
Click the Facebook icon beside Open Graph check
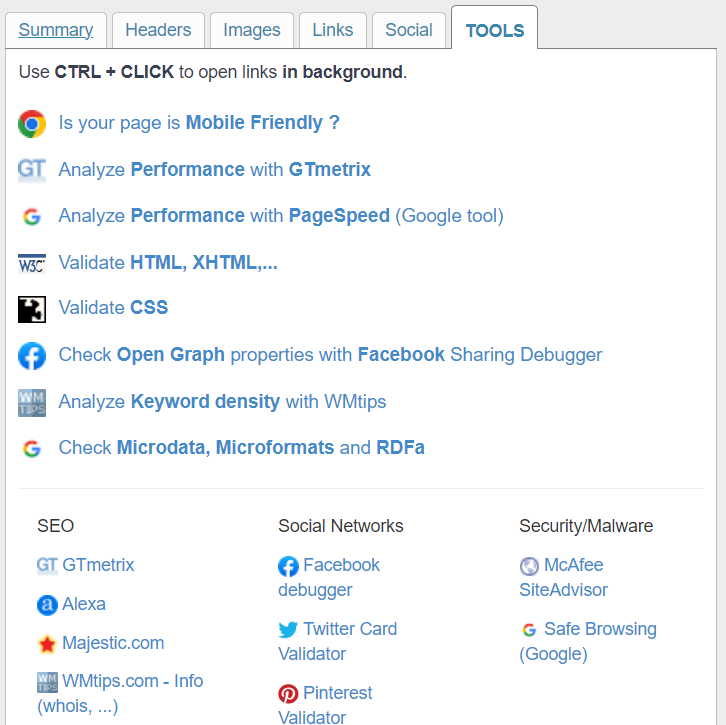[32, 356]
